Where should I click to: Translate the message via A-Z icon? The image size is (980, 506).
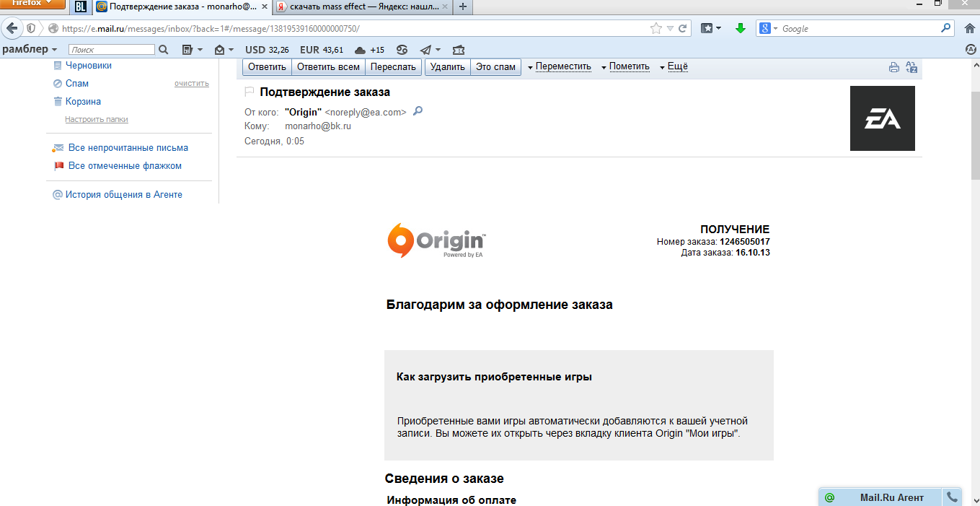tap(911, 68)
